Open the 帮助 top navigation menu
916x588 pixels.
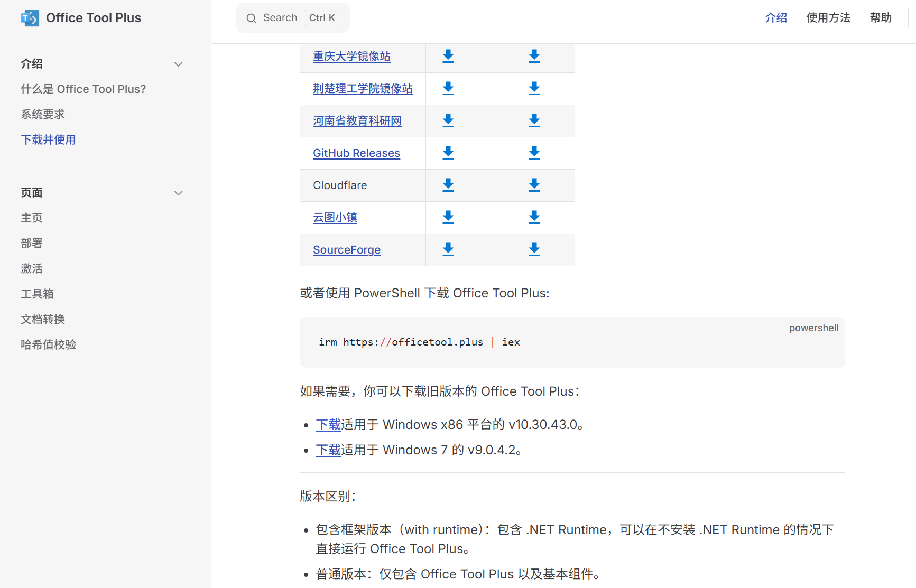(881, 18)
